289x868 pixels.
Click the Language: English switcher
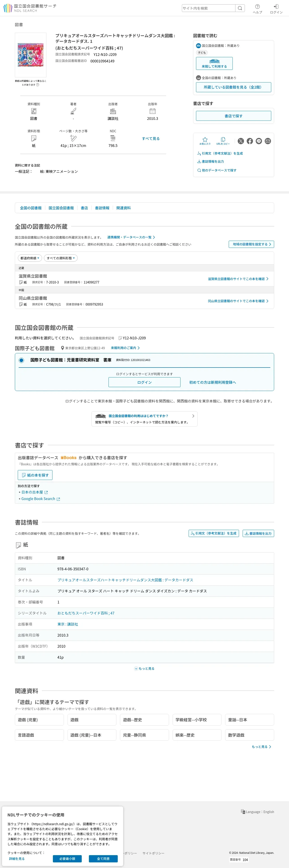click(x=257, y=811)
